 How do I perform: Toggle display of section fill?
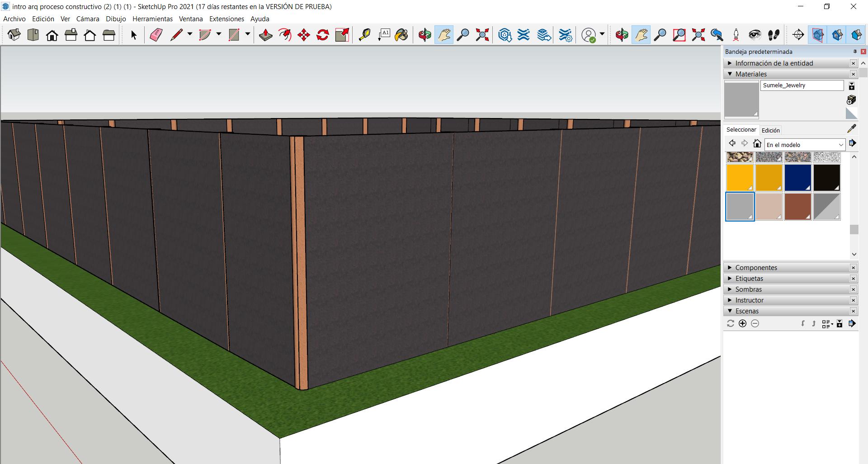[x=856, y=35]
